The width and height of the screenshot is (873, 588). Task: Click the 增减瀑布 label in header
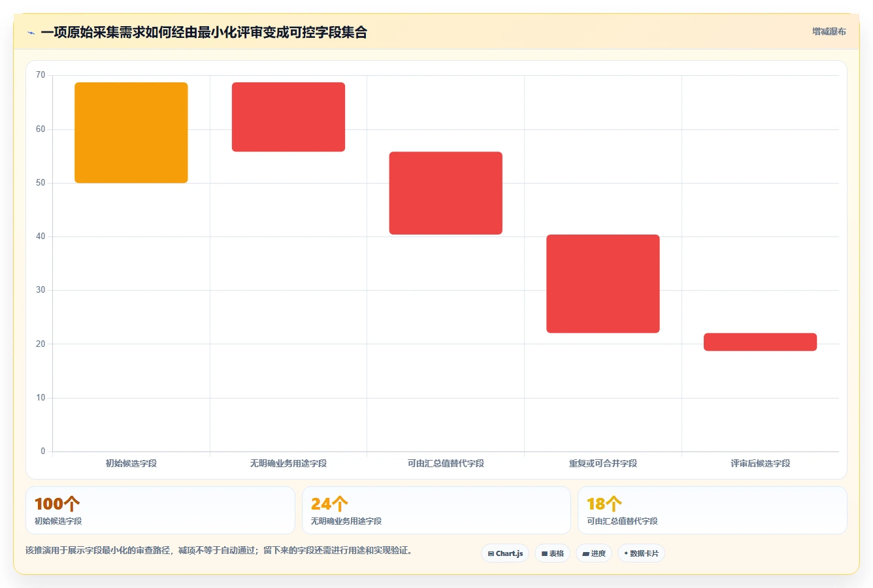(829, 31)
